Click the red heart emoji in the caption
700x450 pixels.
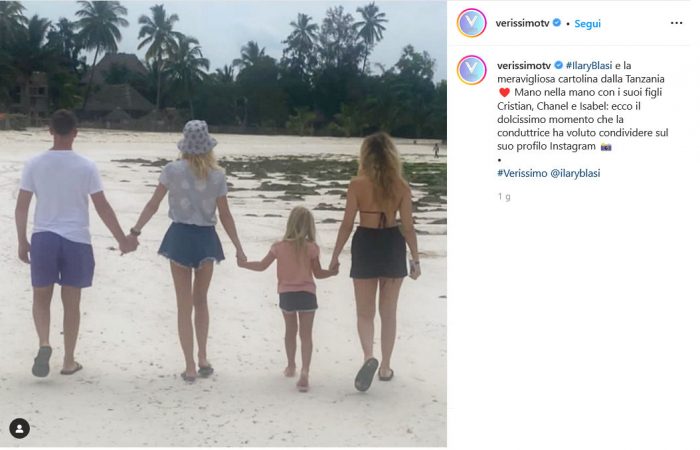click(x=504, y=92)
